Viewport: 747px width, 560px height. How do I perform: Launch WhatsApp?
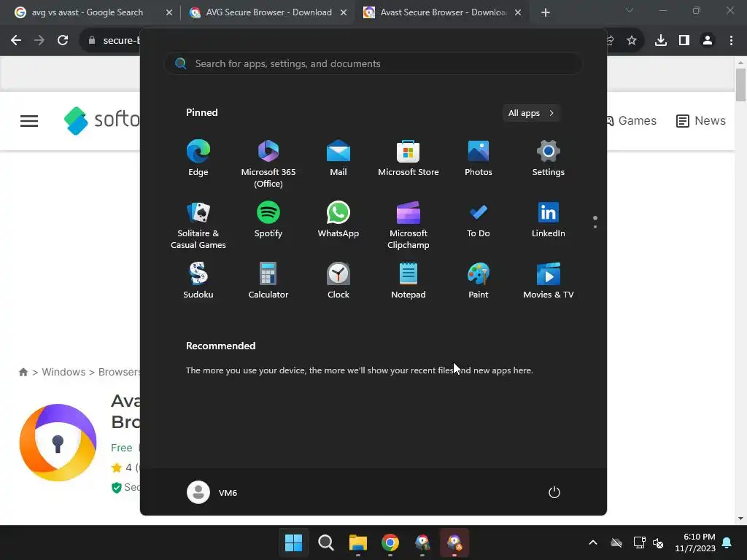pyautogui.click(x=338, y=219)
